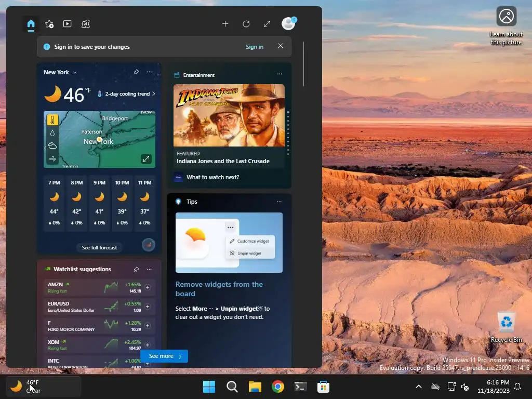Show hidden system tray icons

click(x=419, y=387)
